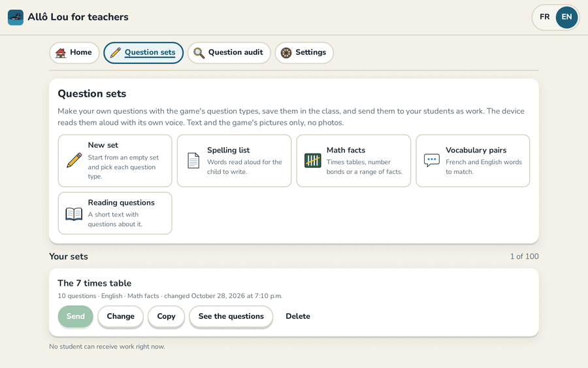Screen dimensions: 588x368
Task: Click Change on The 7 times table
Action: (x=120, y=316)
